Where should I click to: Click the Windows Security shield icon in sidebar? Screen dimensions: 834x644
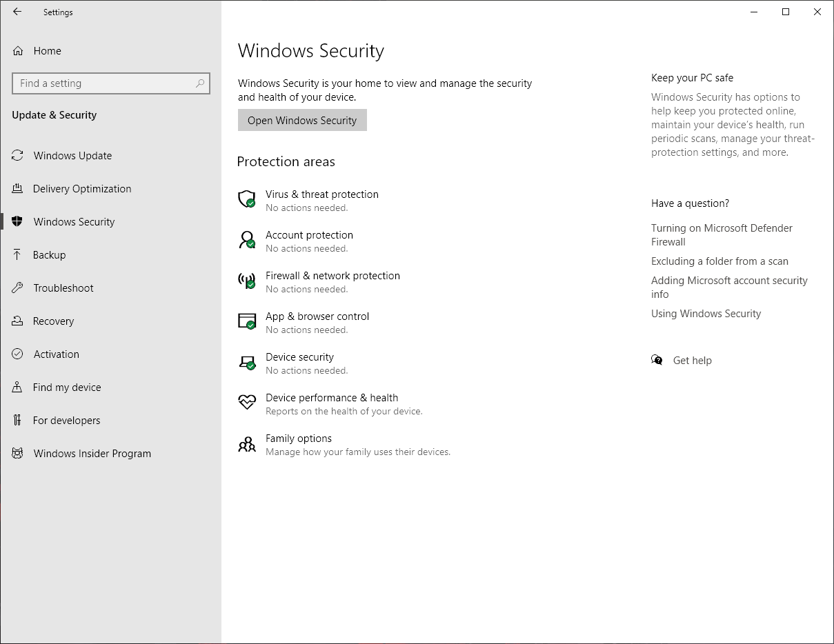coord(18,222)
